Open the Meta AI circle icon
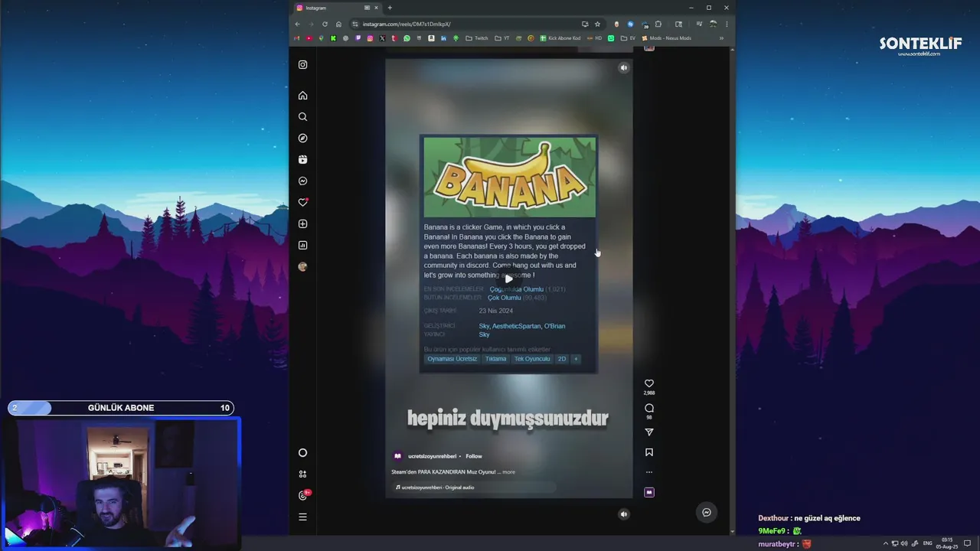 click(x=302, y=453)
